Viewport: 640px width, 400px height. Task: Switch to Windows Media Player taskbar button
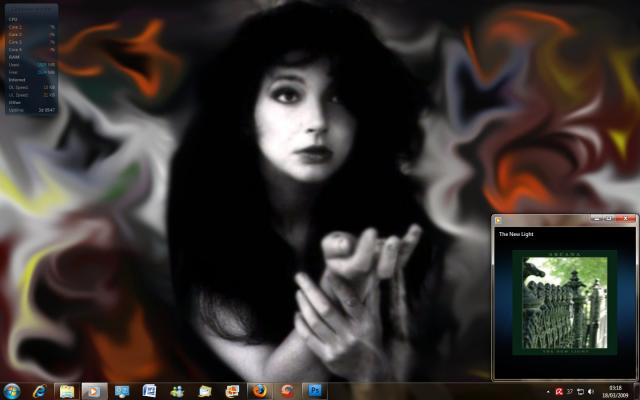tap(94, 391)
